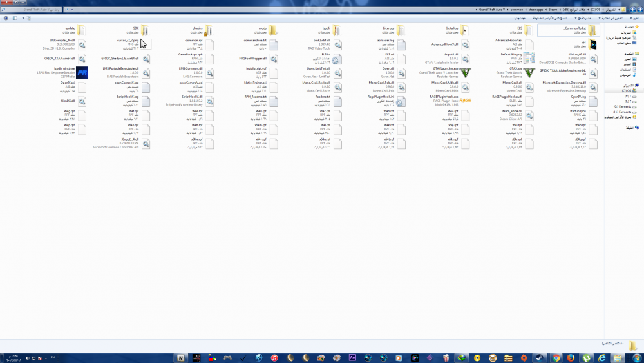Select the mods folder icon
This screenshot has height=363, width=644.
pyautogui.click(x=274, y=30)
